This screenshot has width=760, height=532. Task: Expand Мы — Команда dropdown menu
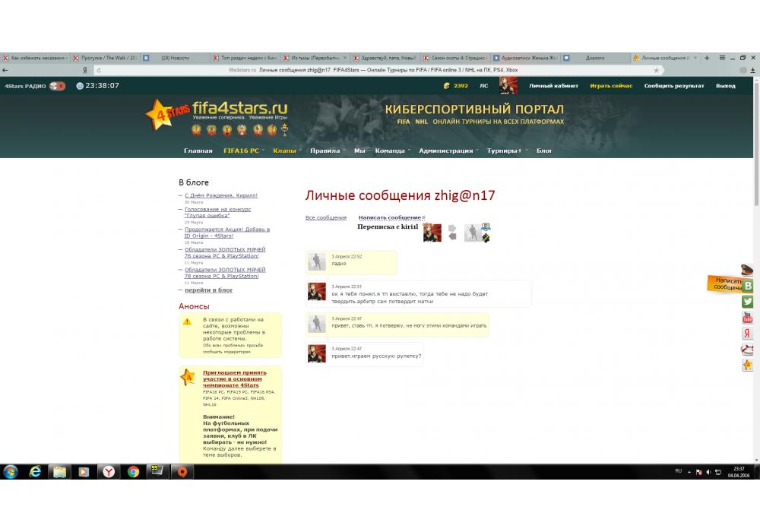(382, 150)
